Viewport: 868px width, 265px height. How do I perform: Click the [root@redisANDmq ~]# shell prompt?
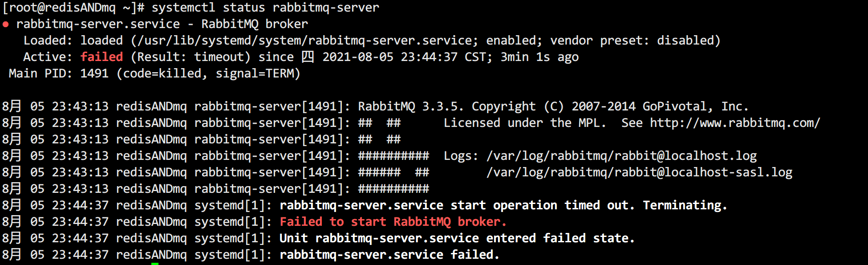(73, 8)
